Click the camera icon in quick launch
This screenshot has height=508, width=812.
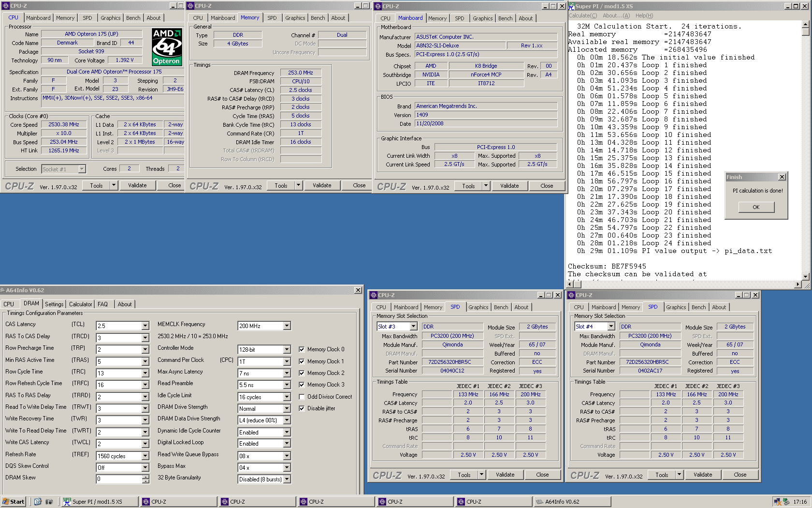pos(49,502)
